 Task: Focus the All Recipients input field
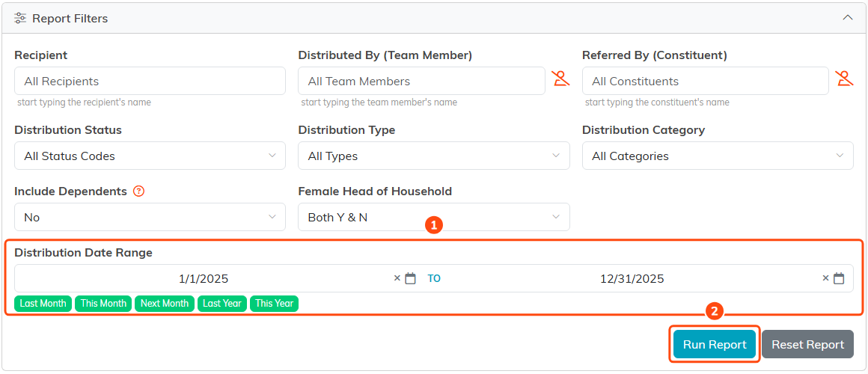point(150,81)
